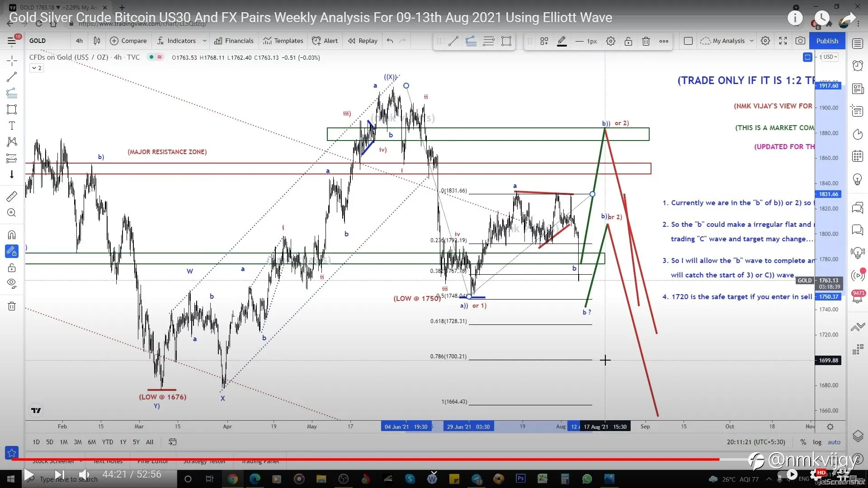Open the Indicators menu
The height and width of the screenshot is (488, 868).
176,41
